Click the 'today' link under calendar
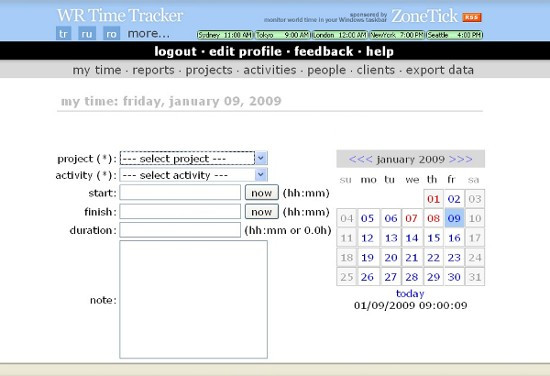This screenshot has width=550, height=376. [410, 293]
